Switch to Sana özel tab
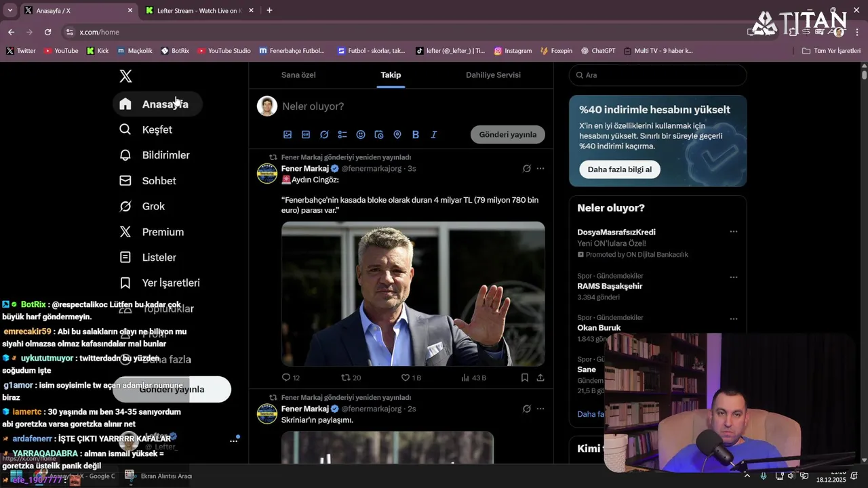The height and width of the screenshot is (488, 868). pos(298,75)
